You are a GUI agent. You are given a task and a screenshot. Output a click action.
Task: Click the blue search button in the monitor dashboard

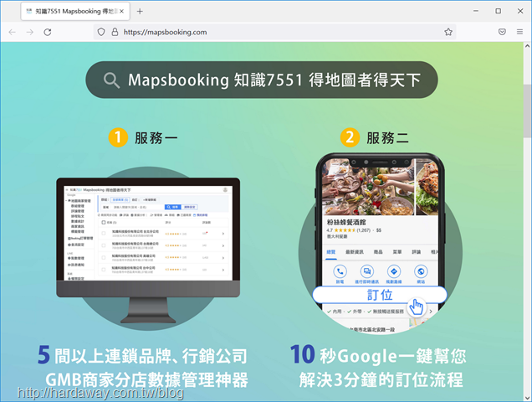[x=172, y=207]
